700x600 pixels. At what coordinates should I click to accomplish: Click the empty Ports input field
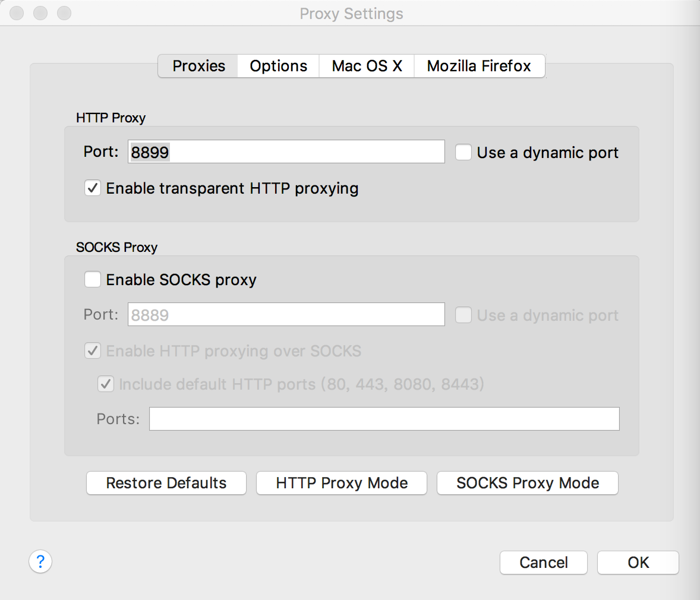coord(383,418)
